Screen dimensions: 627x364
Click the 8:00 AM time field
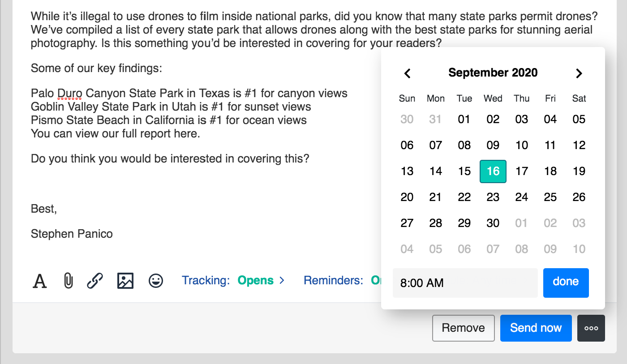(x=465, y=283)
